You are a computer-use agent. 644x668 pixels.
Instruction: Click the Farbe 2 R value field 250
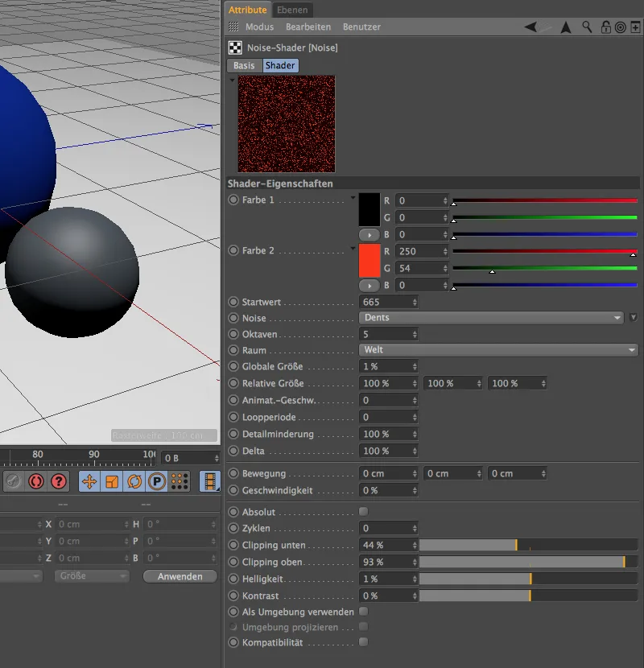422,251
